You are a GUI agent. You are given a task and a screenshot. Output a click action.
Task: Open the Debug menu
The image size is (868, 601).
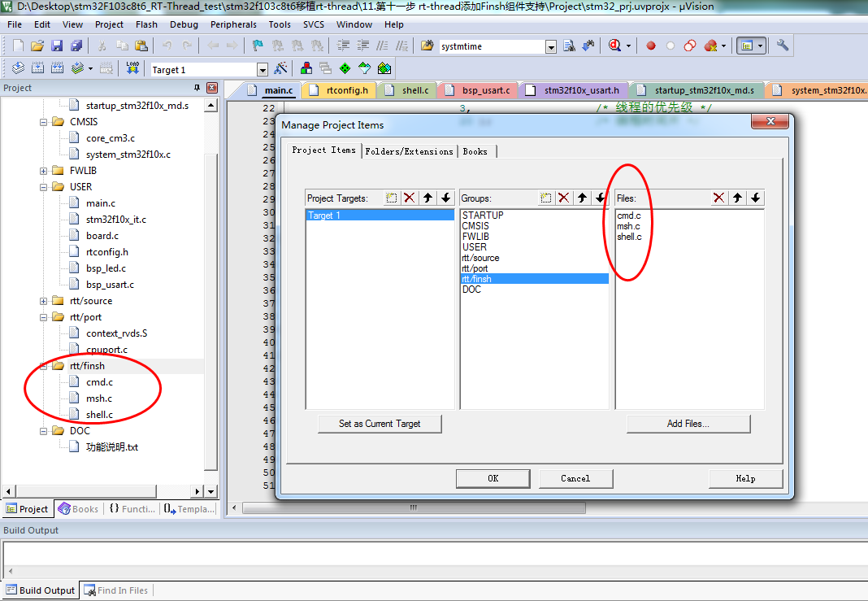coord(184,24)
